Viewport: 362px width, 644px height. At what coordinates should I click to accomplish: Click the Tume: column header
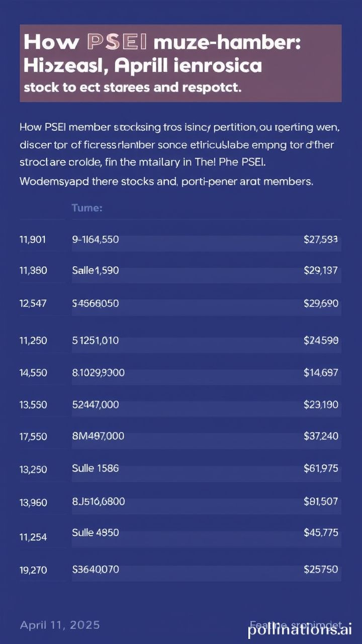tap(87, 208)
